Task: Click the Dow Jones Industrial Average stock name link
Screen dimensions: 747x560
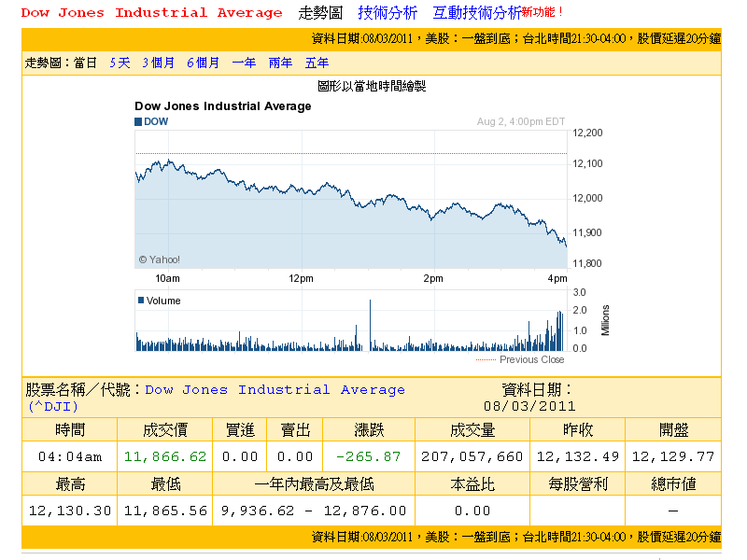Action: coord(275,390)
